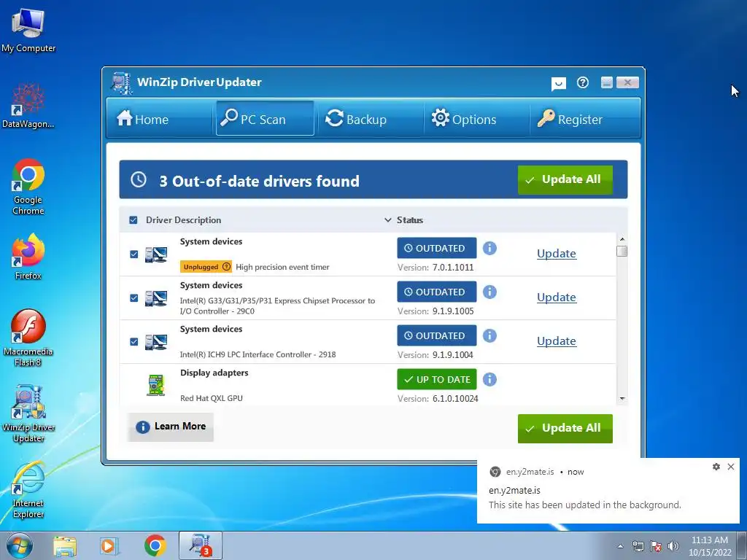The height and width of the screenshot is (560, 747).
Task: Select the PC Scan tab
Action: [265, 118]
